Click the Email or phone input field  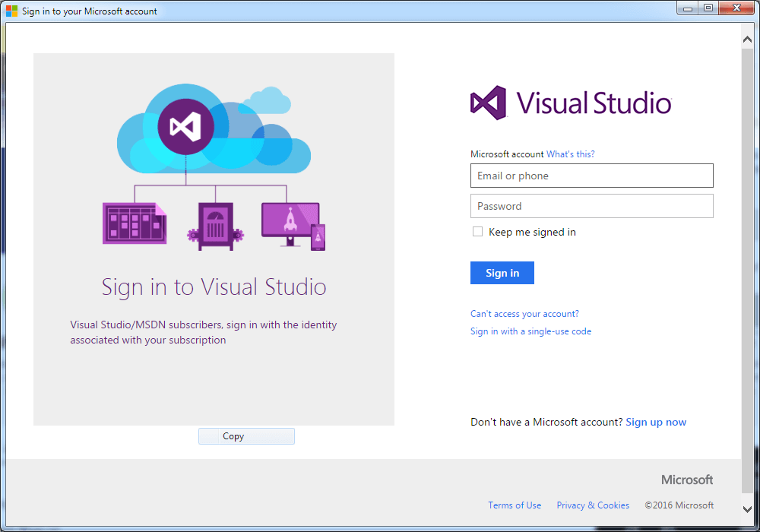point(591,176)
